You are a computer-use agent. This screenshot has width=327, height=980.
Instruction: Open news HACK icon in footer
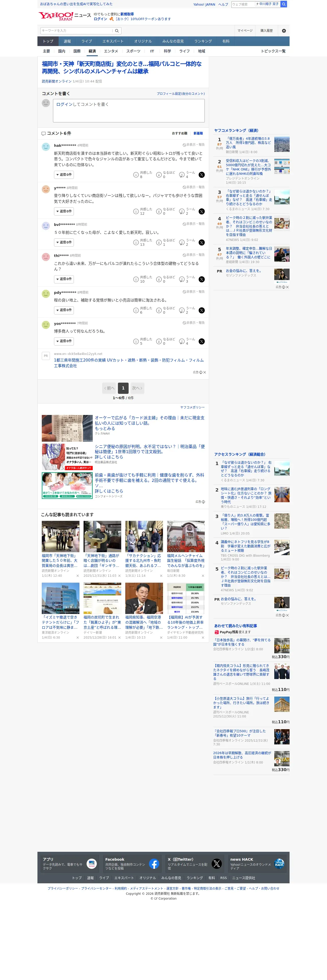point(279,863)
